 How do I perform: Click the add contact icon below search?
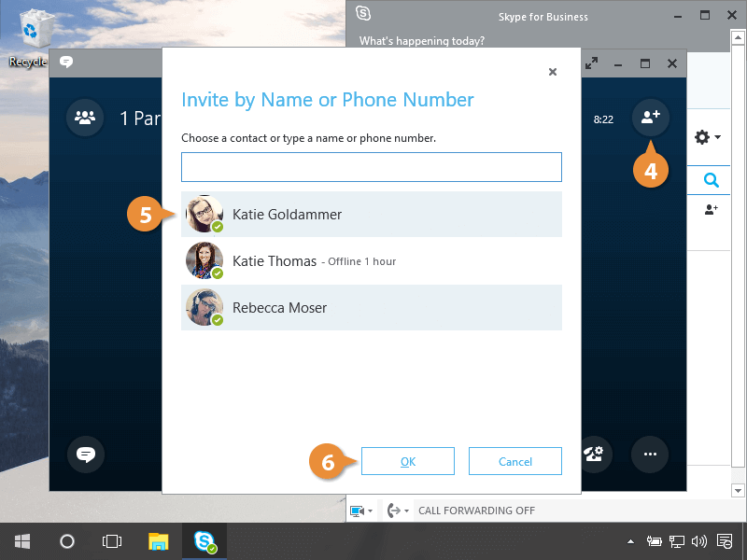711,210
